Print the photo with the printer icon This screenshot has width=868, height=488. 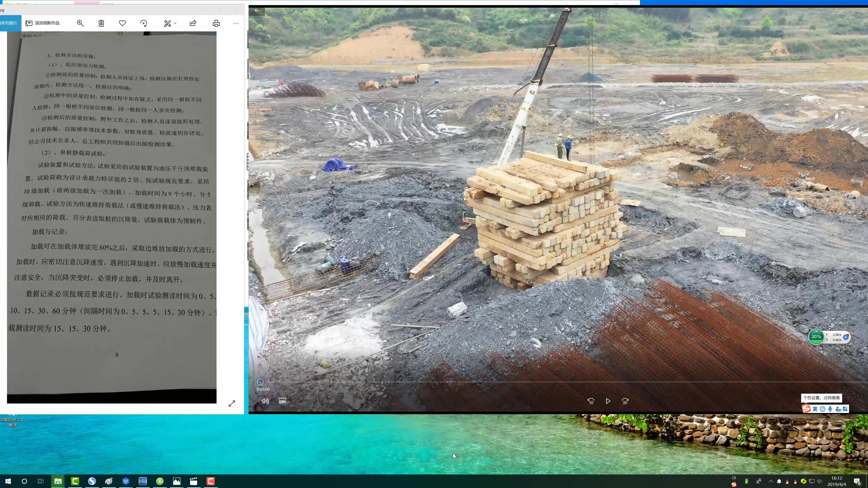216,23
